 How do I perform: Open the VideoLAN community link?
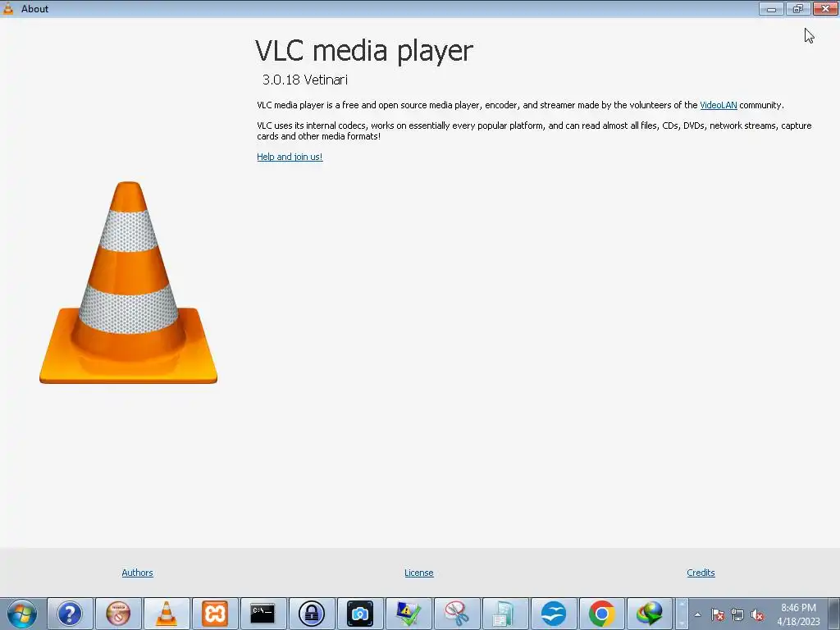[718, 105]
